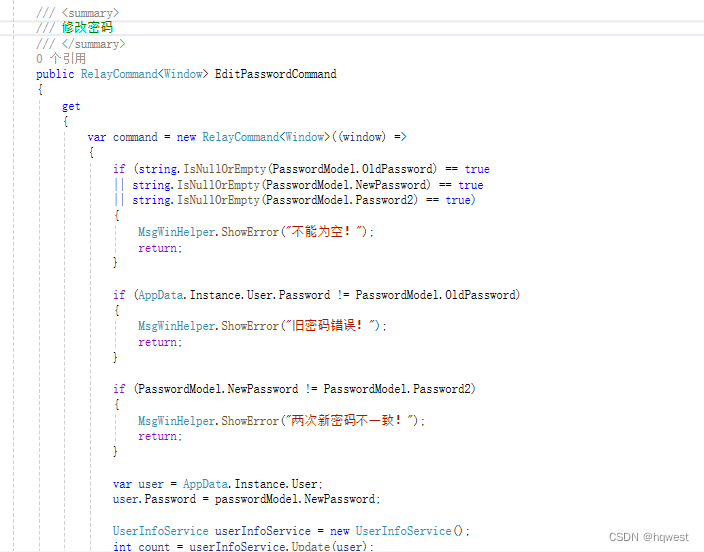Click the opening '/// <summary>' comment tag

[77, 13]
